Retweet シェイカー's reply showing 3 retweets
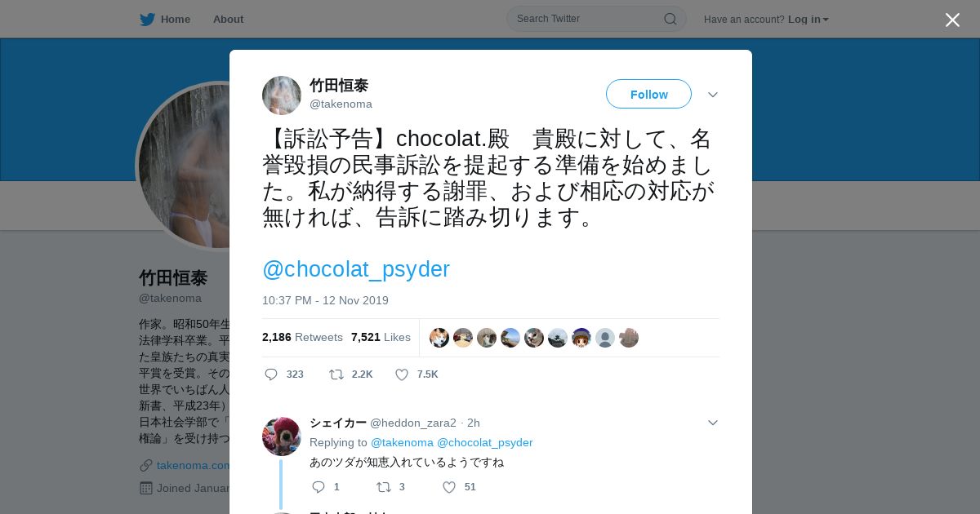Image resolution: width=980 pixels, height=514 pixels. (383, 487)
